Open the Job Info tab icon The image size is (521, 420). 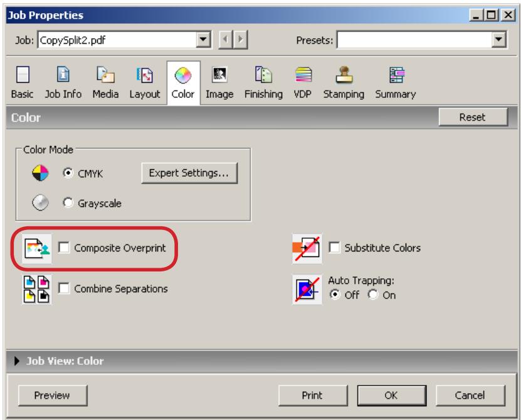click(63, 74)
